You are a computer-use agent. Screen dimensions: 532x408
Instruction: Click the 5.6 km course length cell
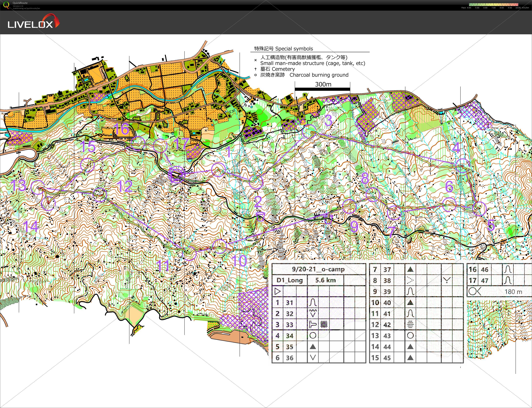coord(325,280)
